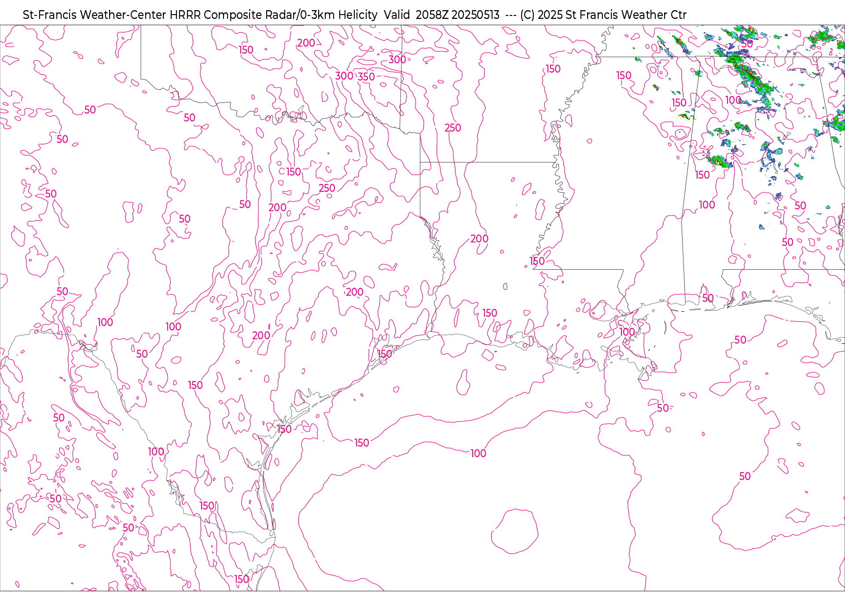This screenshot has height=616, width=845.
Task: Click "(C) 2025 St Francis Weather Ctr" copyright text
Action: [x=603, y=15]
